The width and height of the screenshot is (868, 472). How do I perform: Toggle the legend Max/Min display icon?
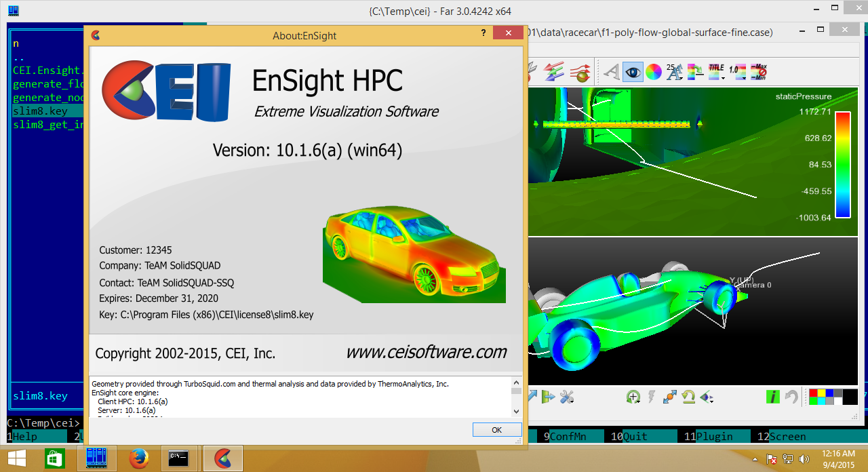click(758, 71)
